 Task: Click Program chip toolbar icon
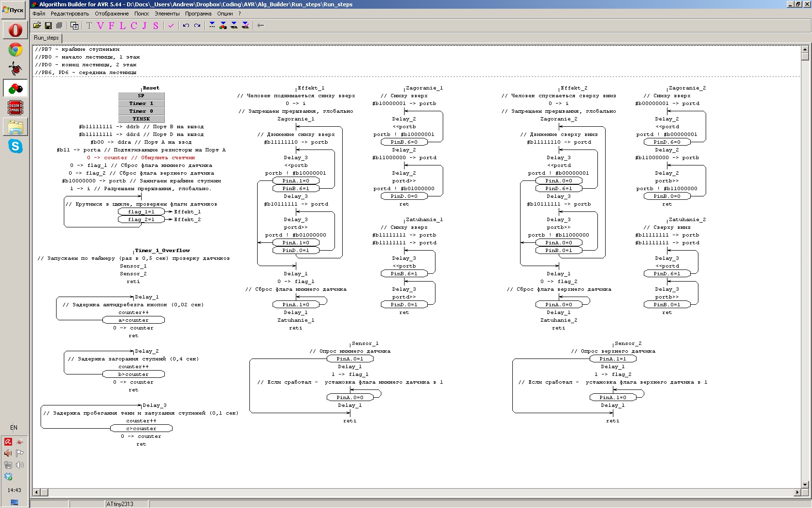pyautogui.click(x=234, y=25)
